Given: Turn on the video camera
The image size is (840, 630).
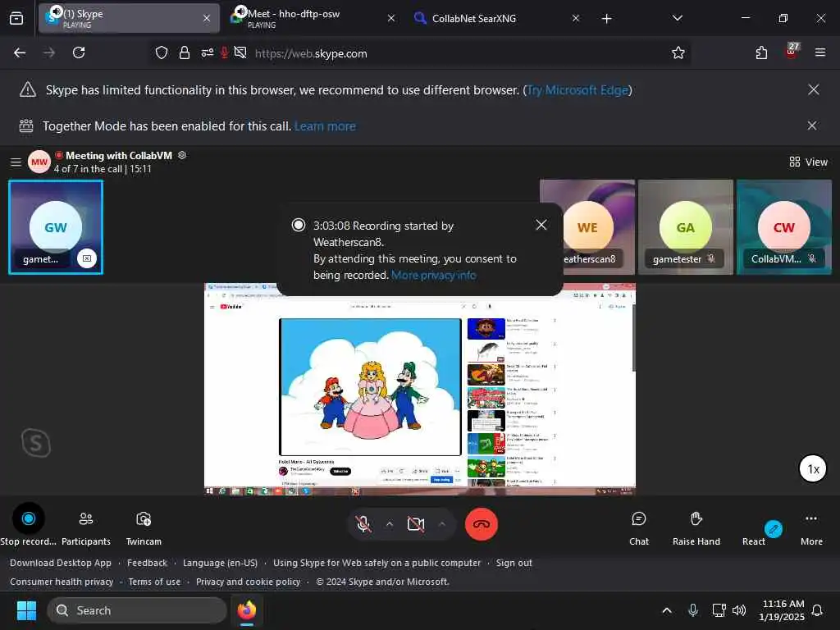Looking at the screenshot, I should coord(416,524).
